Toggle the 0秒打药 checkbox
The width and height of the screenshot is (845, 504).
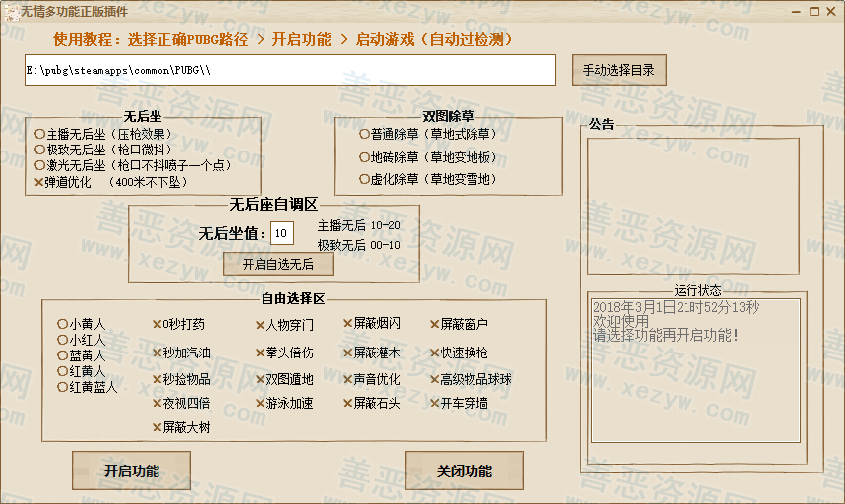coord(157,324)
